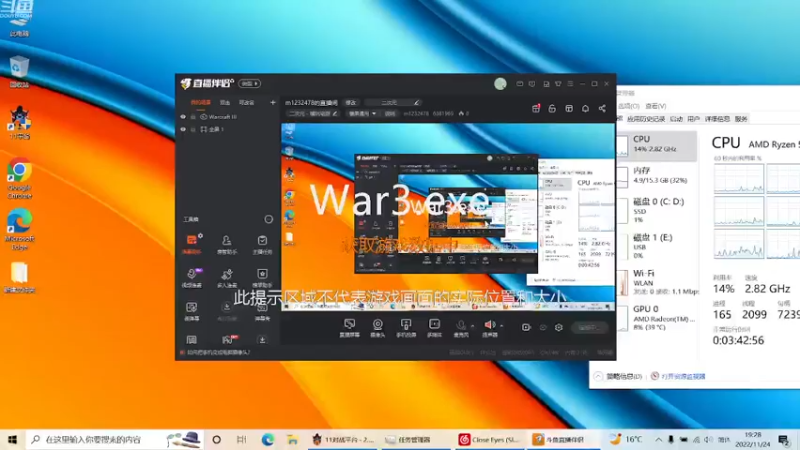Image resolution: width=800 pixels, height=450 pixels.
Task: Expand hidden system tray icons chevron
Action: tap(659, 439)
